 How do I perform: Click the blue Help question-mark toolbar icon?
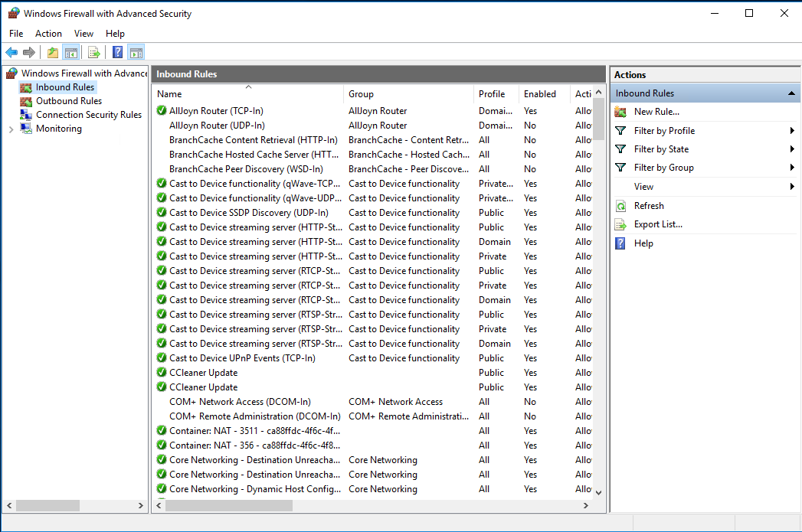(117, 52)
